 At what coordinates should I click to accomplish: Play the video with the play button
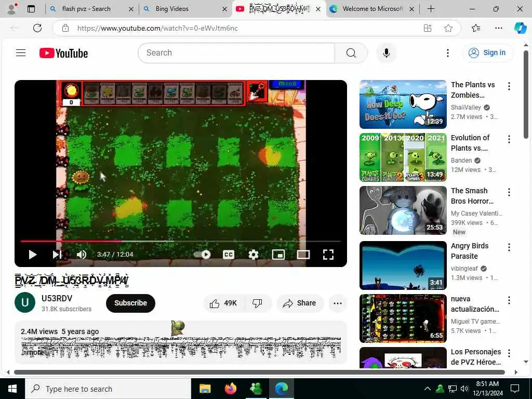point(33,255)
